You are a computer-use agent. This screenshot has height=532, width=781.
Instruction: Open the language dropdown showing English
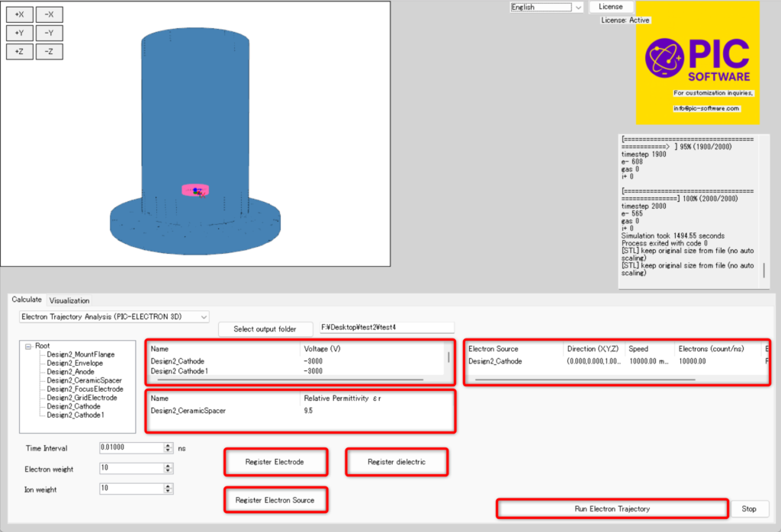546,8
